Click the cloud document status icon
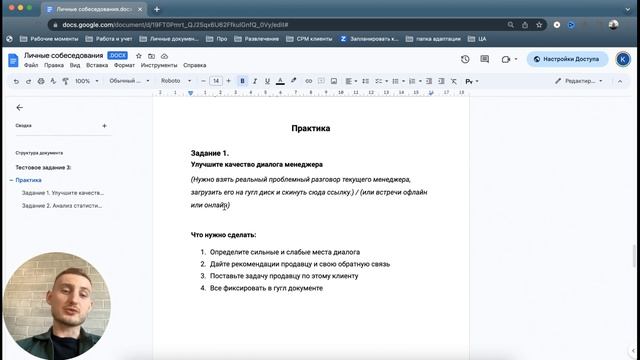The image size is (640, 360). coord(164,56)
